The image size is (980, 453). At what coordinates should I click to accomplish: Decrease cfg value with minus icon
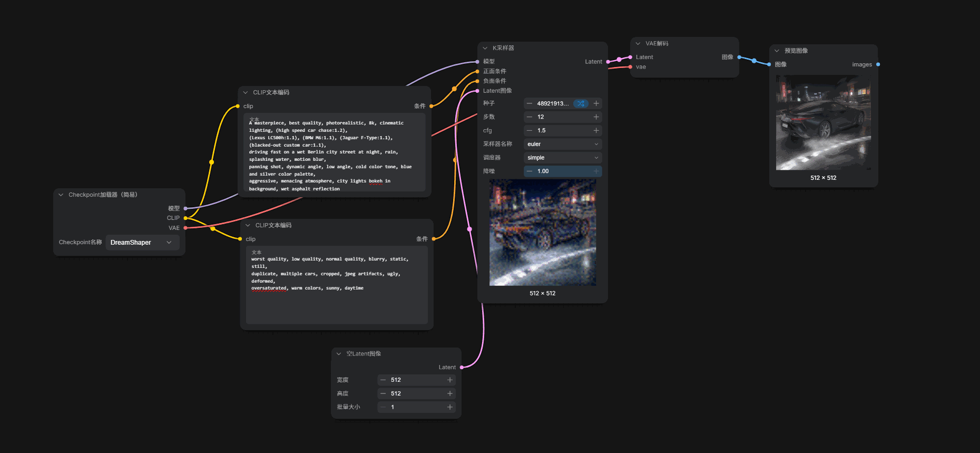click(x=530, y=130)
